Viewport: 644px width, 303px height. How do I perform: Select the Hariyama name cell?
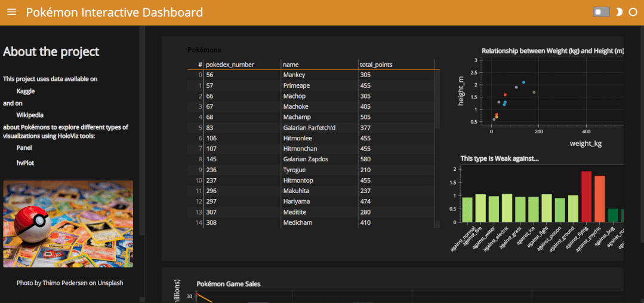[319, 201]
